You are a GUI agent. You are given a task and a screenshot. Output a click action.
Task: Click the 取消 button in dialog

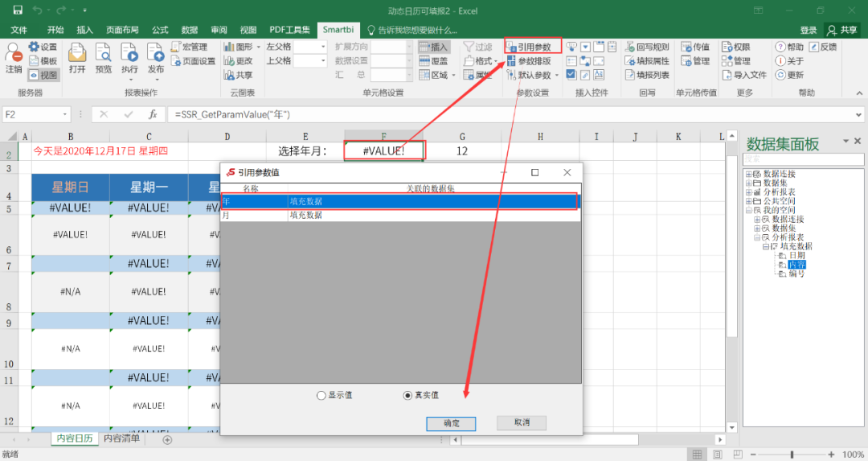(x=522, y=422)
